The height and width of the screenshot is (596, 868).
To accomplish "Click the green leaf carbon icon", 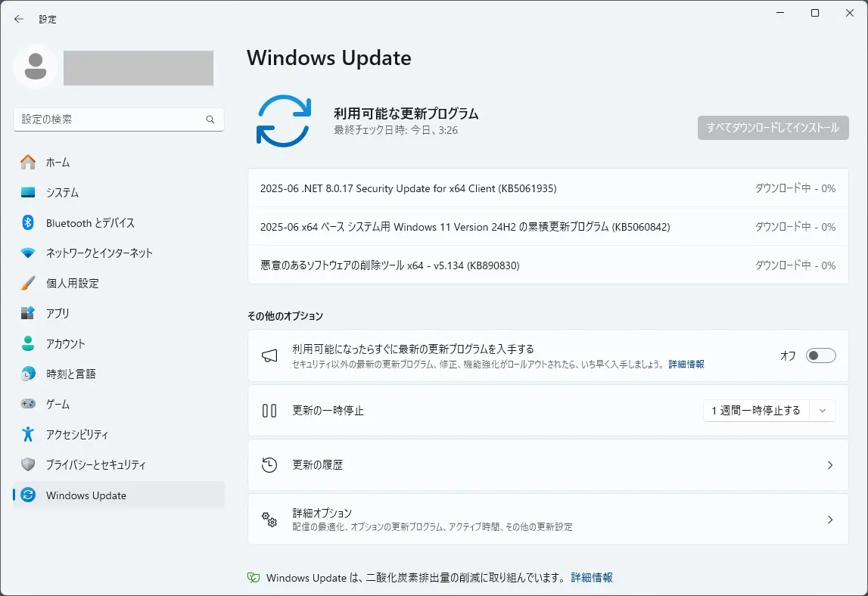I will (x=254, y=578).
